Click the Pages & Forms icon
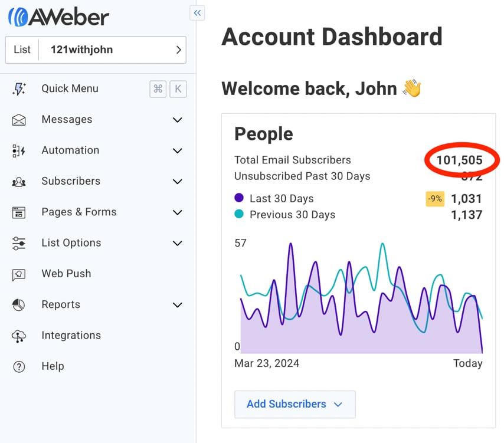 click(x=19, y=212)
